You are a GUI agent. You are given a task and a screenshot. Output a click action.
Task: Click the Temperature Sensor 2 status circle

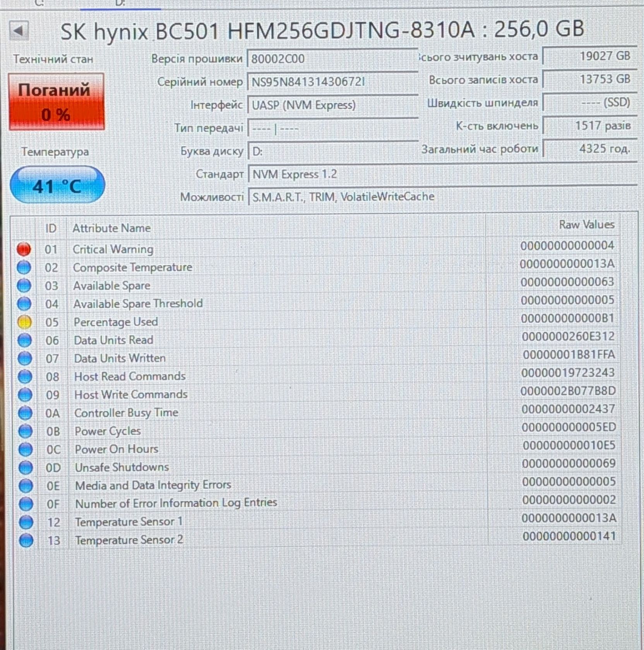26,540
